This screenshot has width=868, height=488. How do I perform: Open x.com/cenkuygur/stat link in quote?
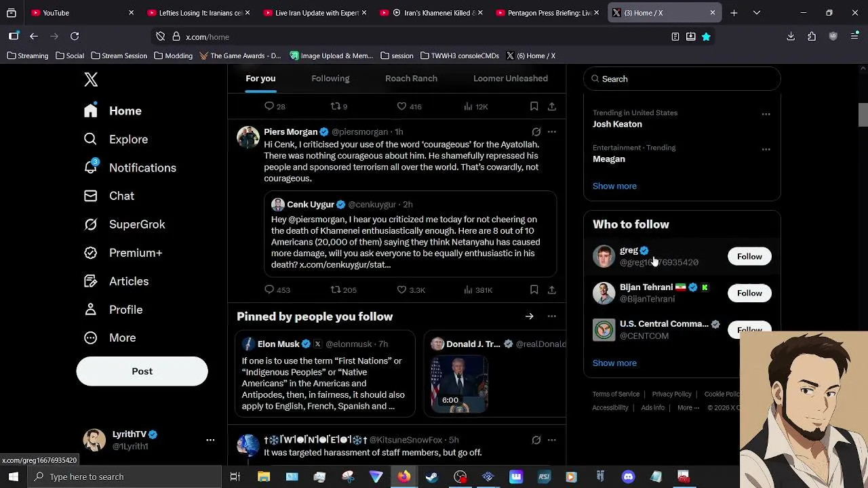click(345, 264)
